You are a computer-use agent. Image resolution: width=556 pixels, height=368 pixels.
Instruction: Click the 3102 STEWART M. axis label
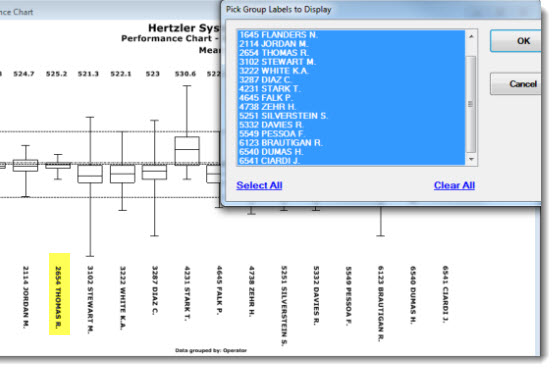pos(90,300)
